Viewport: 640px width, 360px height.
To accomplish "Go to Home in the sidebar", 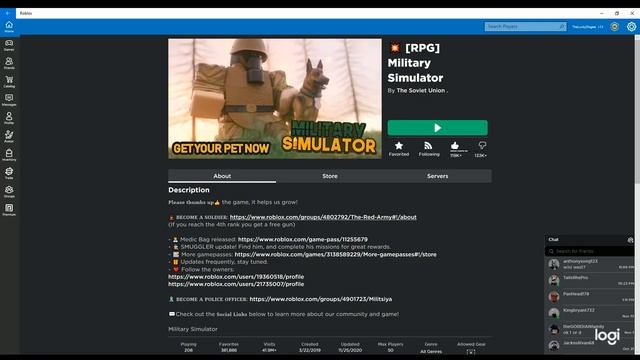I will click(x=9, y=27).
